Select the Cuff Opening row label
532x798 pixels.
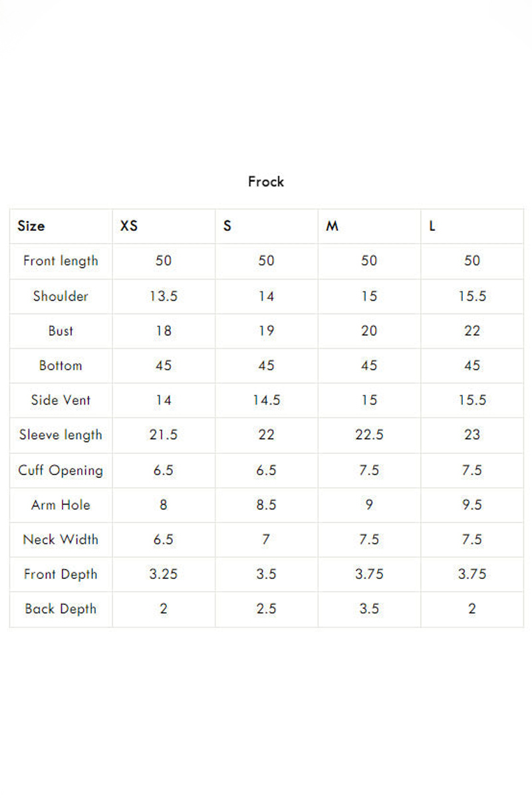[61, 471]
